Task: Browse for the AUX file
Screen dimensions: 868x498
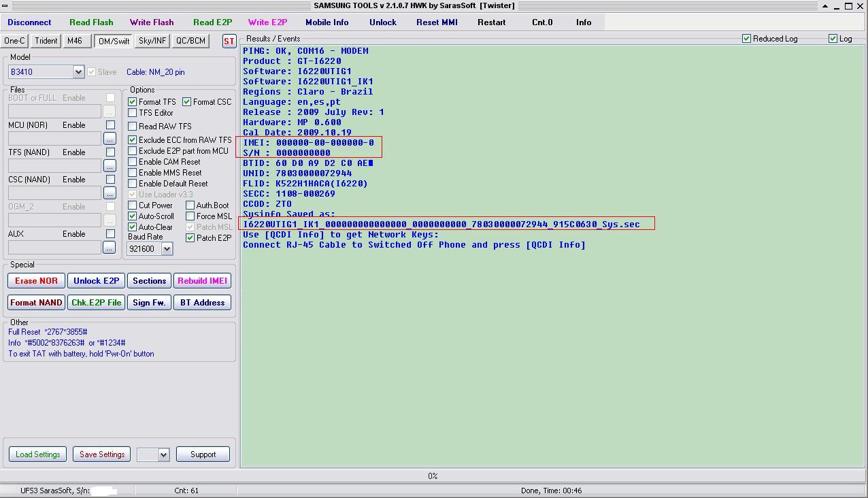Action: pos(109,248)
